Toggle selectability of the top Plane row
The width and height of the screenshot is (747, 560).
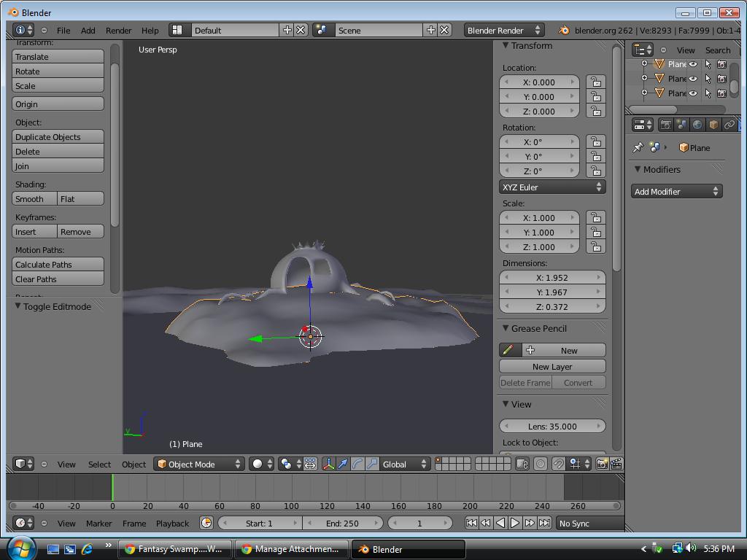coord(708,64)
